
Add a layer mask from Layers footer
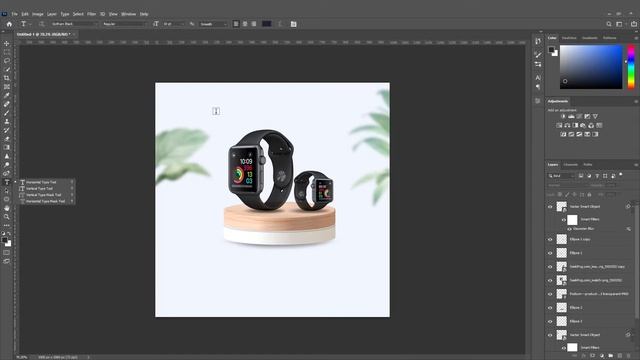click(x=593, y=356)
